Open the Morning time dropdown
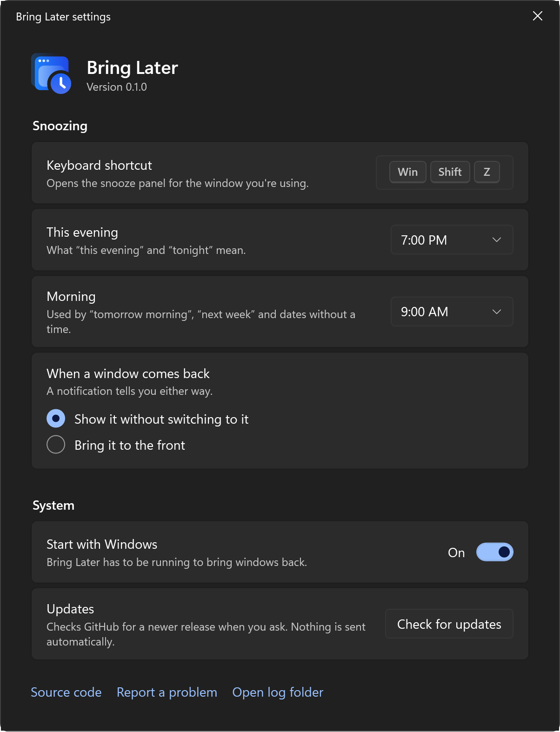 [x=452, y=312]
